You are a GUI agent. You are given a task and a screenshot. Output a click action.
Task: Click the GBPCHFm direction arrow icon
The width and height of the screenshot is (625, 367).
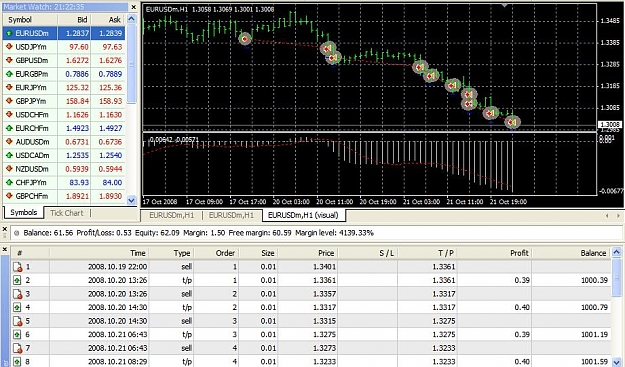point(8,196)
